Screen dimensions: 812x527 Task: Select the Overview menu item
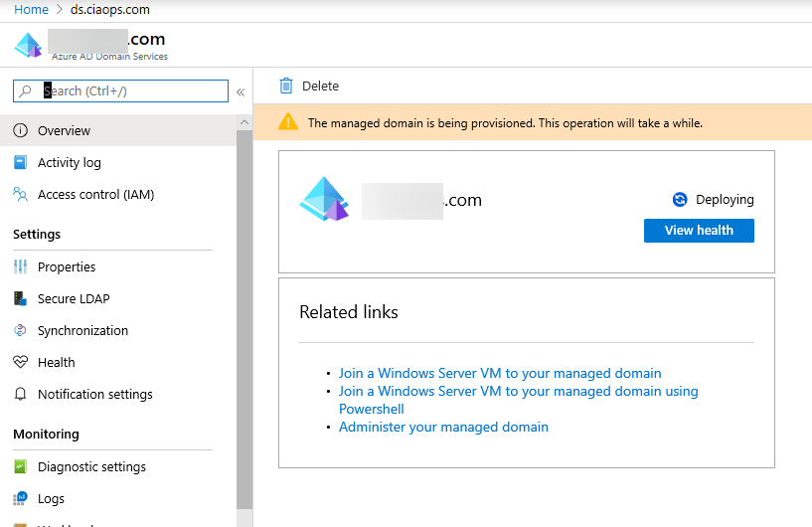[64, 131]
